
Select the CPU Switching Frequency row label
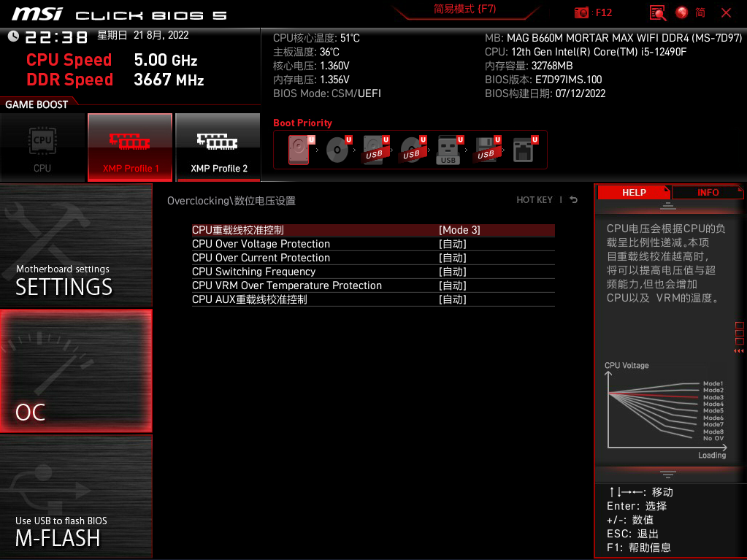[254, 272]
